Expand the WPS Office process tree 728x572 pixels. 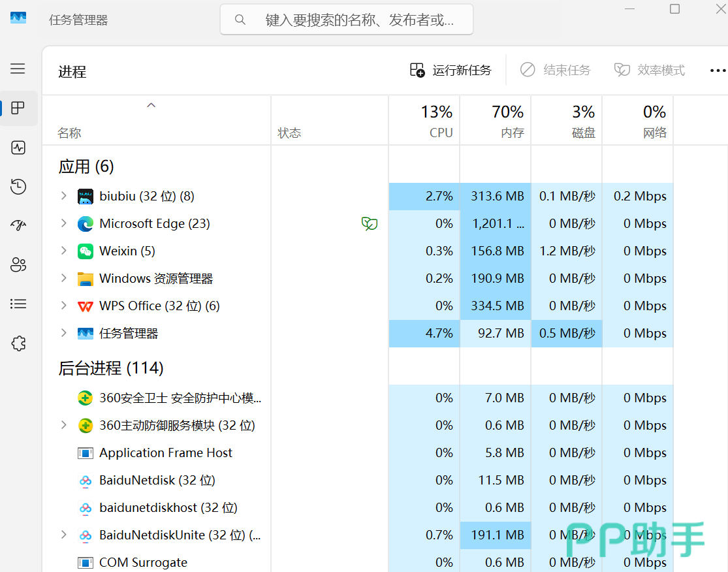tap(63, 306)
